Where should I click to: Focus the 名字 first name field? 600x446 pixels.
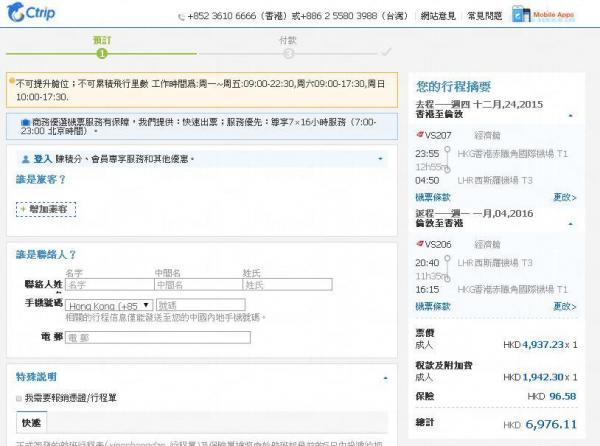(110, 285)
